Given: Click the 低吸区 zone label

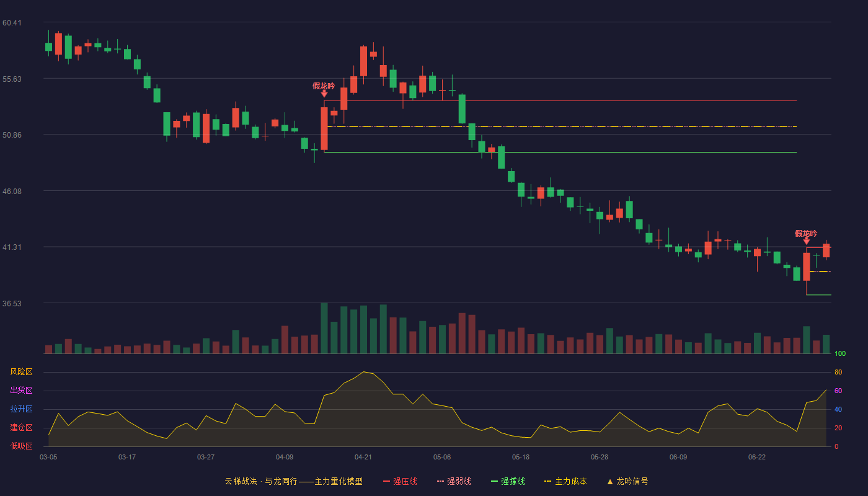Looking at the screenshot, I should (x=21, y=446).
